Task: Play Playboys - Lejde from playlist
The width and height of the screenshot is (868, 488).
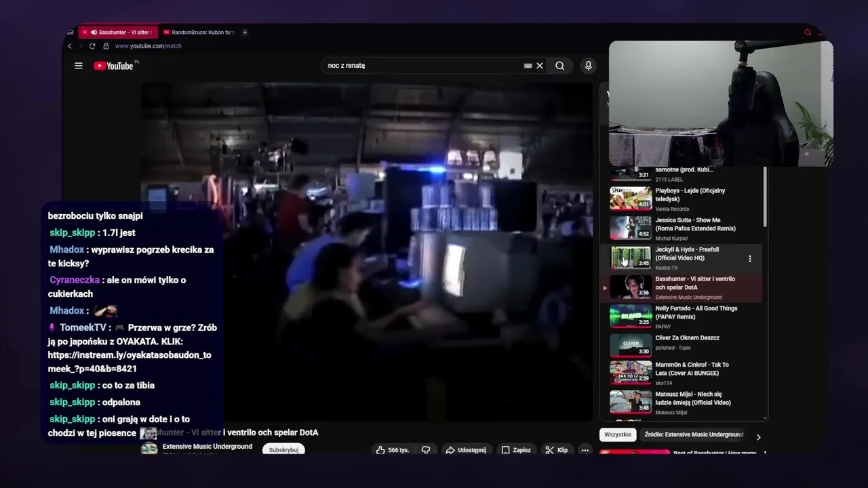Action: tap(685, 199)
